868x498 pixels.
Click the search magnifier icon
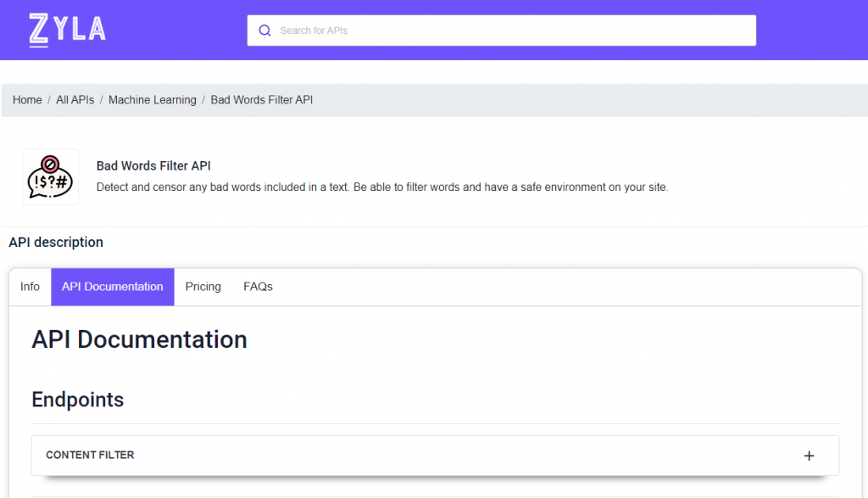[265, 31]
